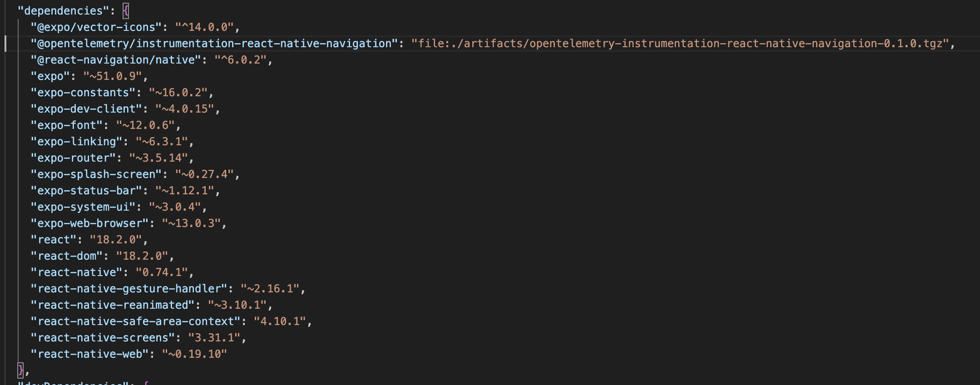The width and height of the screenshot is (980, 385).
Task: Click the "expo-dev-client" version "~4.0.15"
Action: [x=185, y=109]
